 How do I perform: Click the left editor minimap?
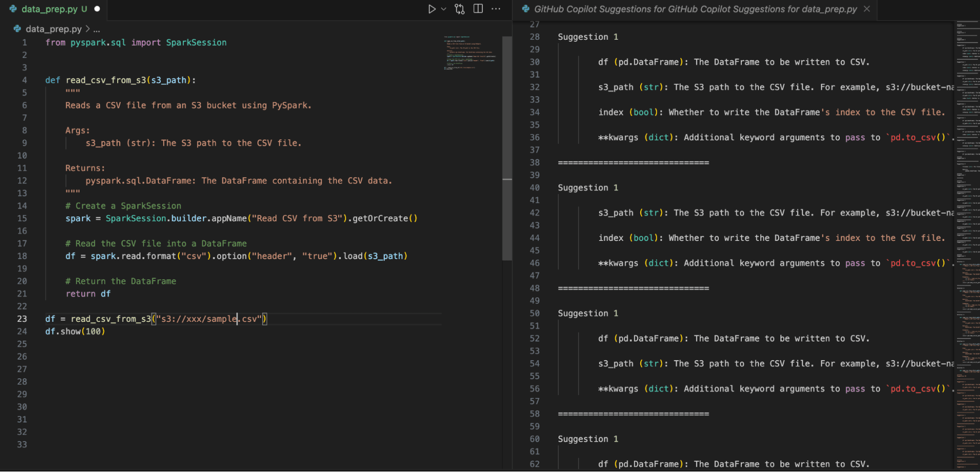coord(470,52)
